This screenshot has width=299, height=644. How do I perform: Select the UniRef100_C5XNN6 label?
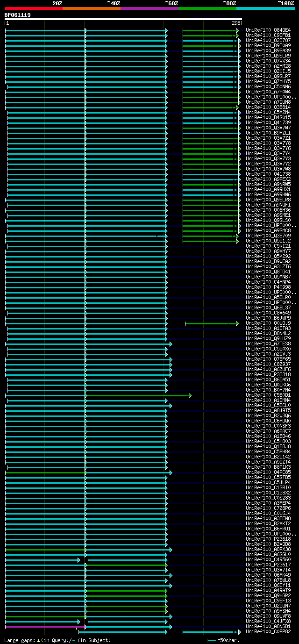pos(268,86)
